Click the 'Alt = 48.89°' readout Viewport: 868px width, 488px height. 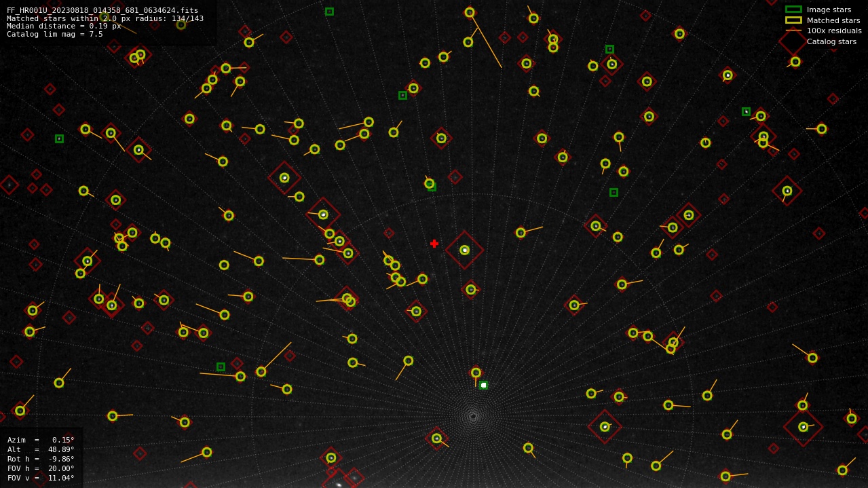[x=41, y=449]
